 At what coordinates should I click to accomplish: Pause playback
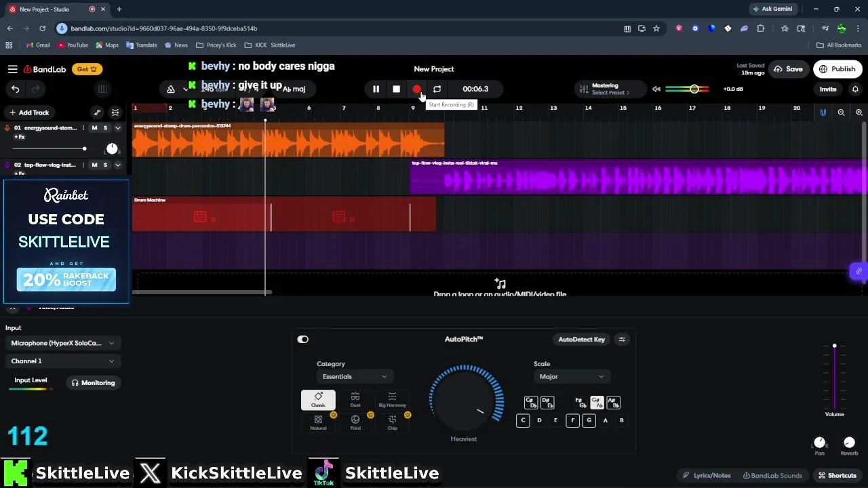click(376, 89)
